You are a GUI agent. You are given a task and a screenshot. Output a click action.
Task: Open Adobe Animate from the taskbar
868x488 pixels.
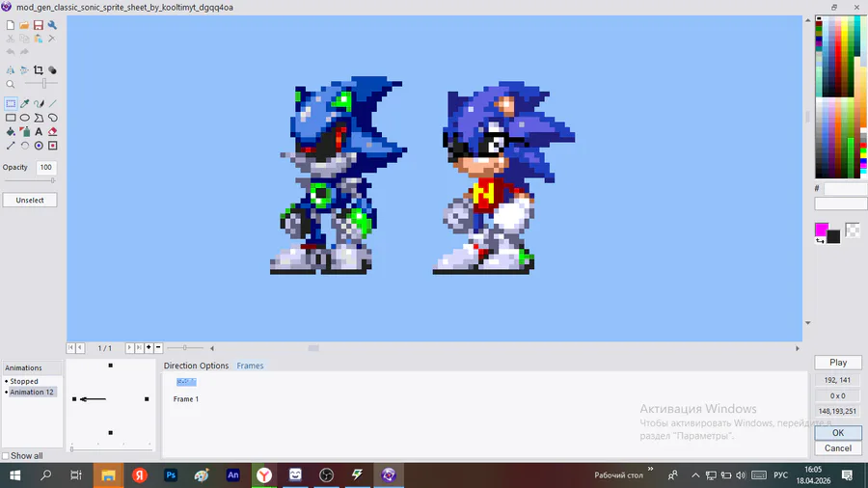point(233,475)
